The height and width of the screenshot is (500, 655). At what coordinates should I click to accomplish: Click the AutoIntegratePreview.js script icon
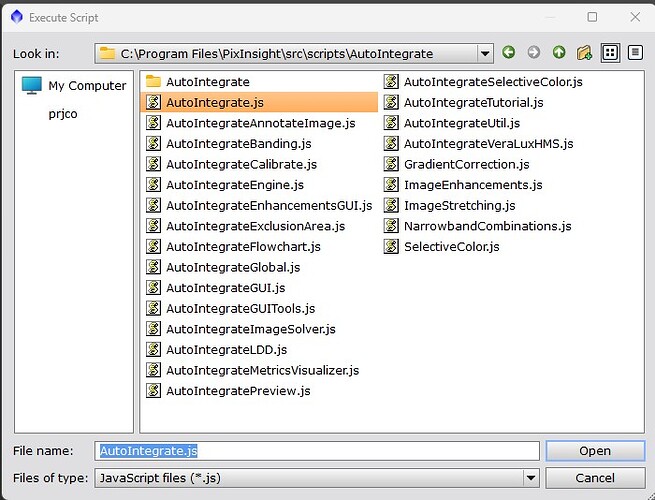pos(153,391)
